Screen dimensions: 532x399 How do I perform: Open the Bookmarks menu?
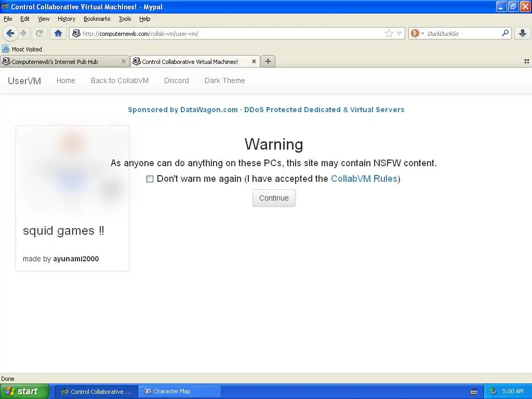click(x=97, y=19)
